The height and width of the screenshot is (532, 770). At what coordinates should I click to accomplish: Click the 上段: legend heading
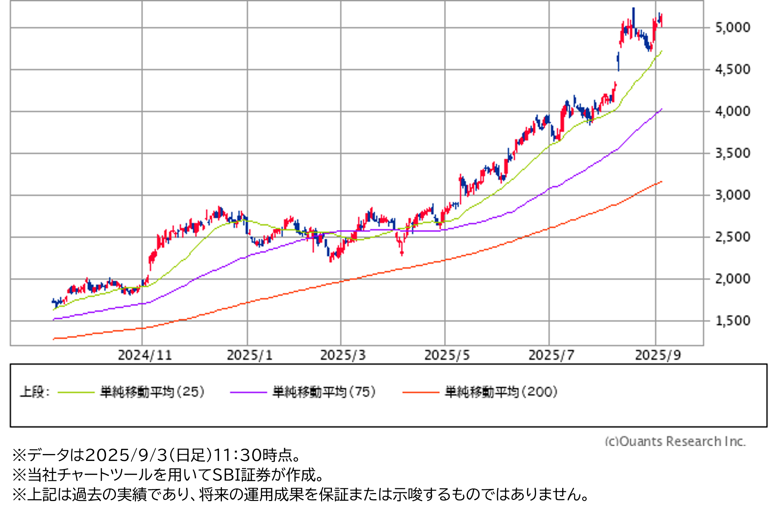tap(35, 392)
